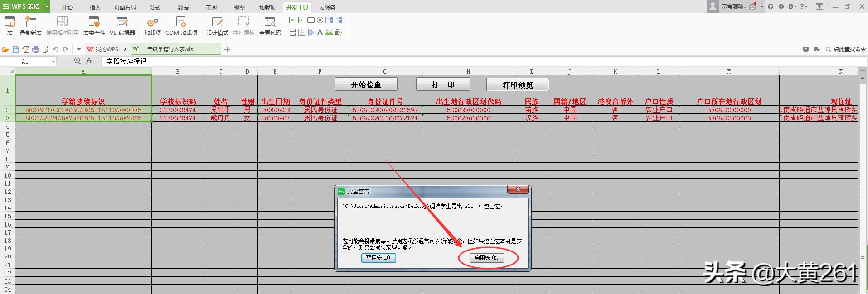Click the printer icon in quick toolbar
Image resolution: width=868 pixels, height=294 pixels.
[x=36, y=49]
